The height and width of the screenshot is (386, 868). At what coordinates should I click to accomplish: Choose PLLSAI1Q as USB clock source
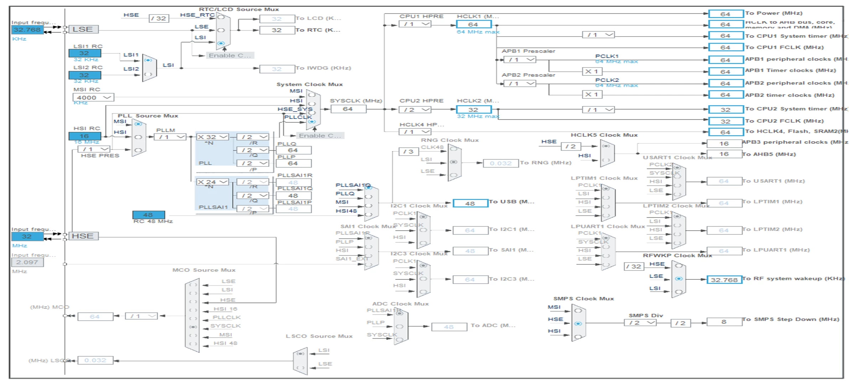[x=368, y=188]
